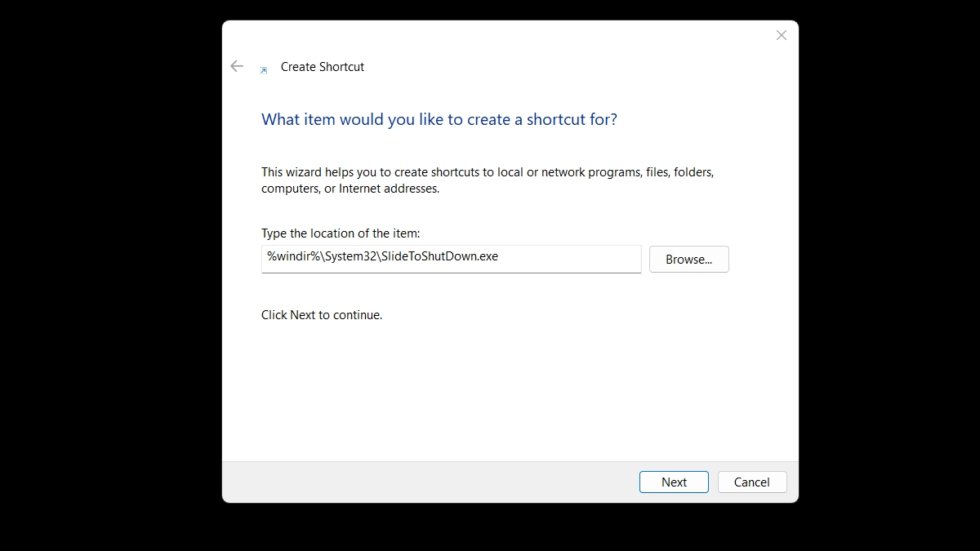Click the 'Click Next to continue.' text
Image resolution: width=980 pixels, height=551 pixels.
click(x=322, y=314)
